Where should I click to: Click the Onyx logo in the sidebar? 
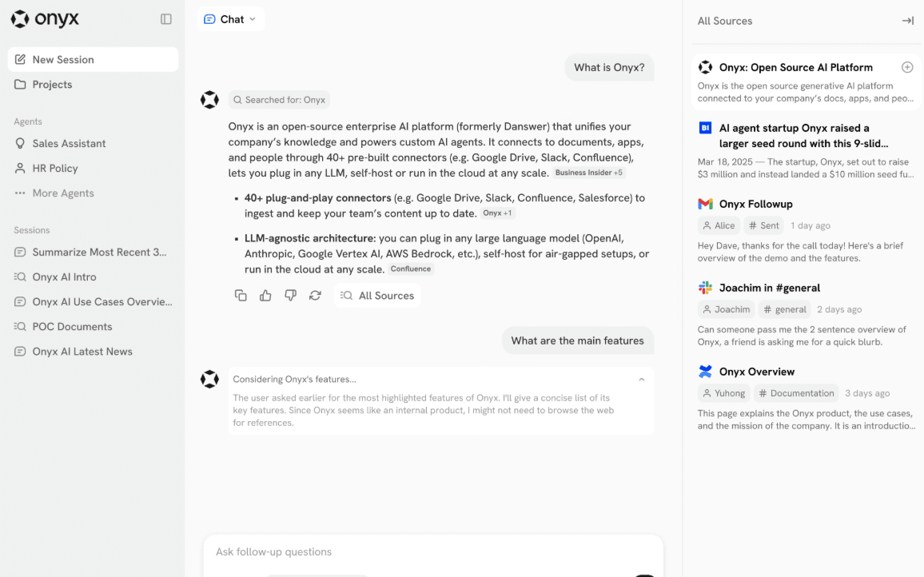point(44,18)
